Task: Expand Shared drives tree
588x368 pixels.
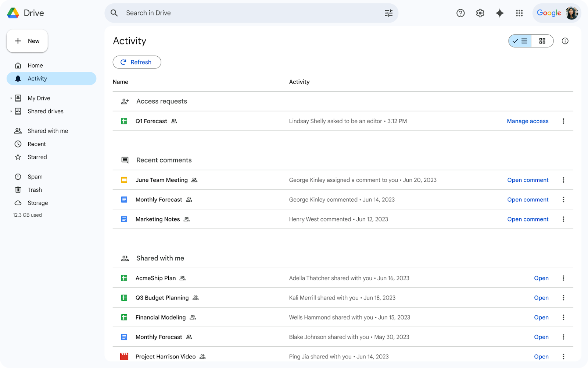Action: click(11, 111)
